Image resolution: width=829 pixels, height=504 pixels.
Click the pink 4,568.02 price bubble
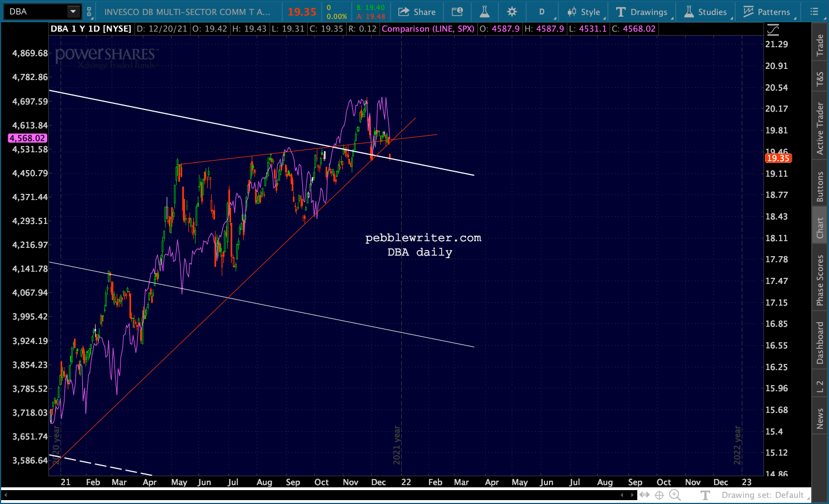tap(28, 138)
